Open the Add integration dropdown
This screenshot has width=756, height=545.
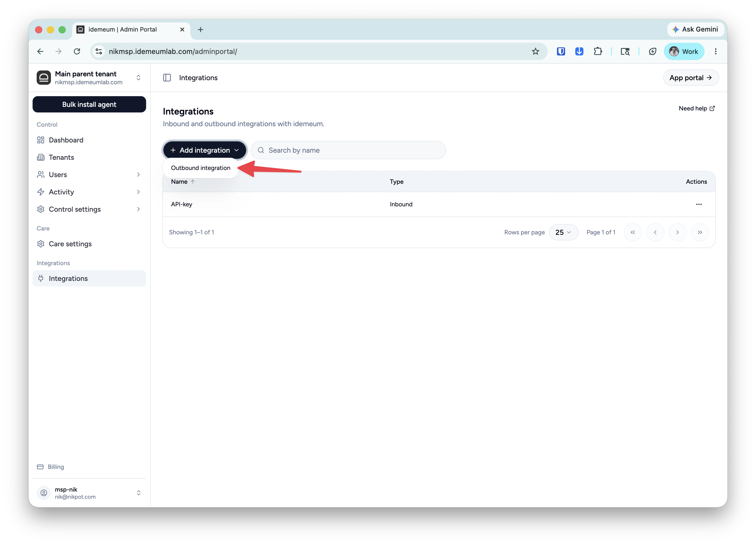tap(205, 150)
